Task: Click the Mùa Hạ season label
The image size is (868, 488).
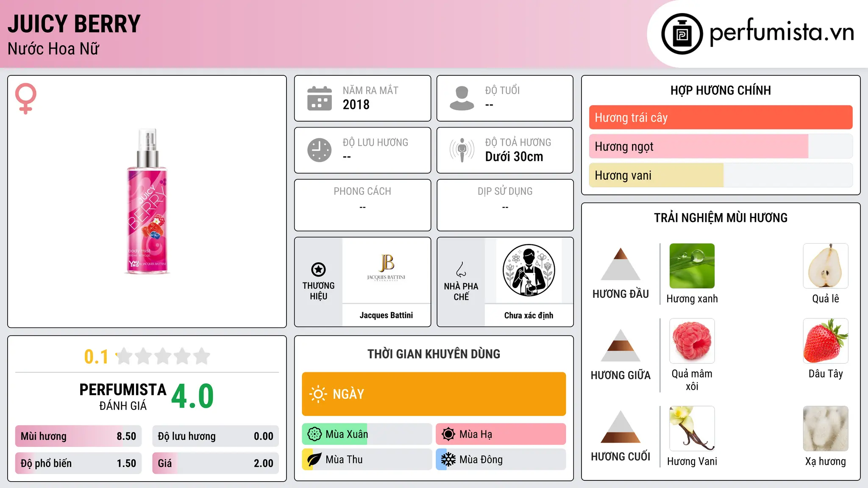Action: (x=476, y=434)
